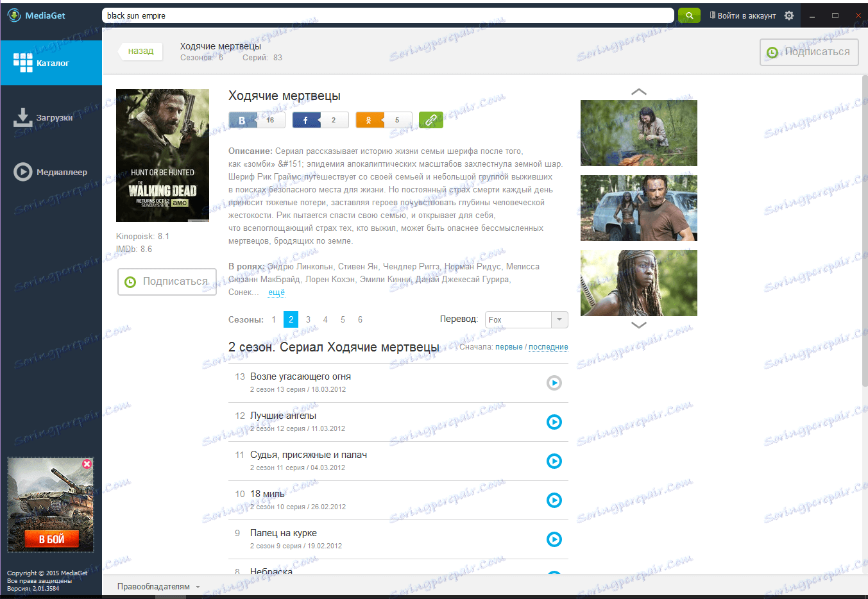
Task: Sort episodes by первые
Action: (x=509, y=347)
